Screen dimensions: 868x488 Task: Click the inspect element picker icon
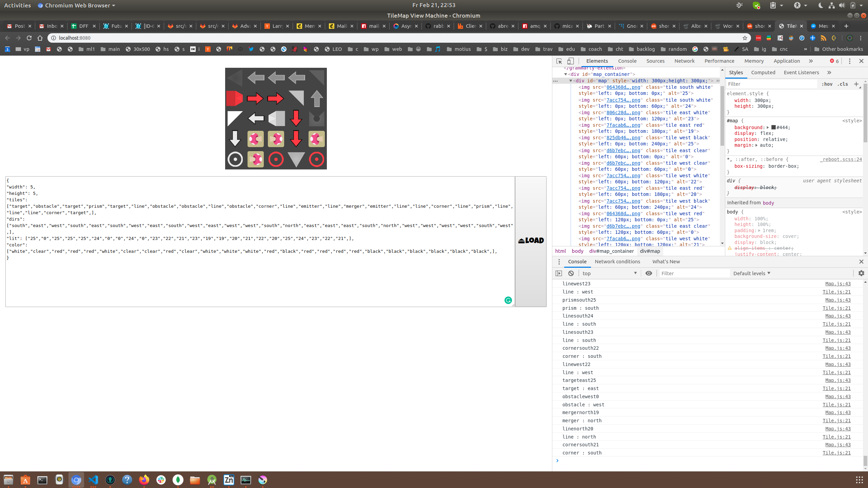pyautogui.click(x=559, y=61)
